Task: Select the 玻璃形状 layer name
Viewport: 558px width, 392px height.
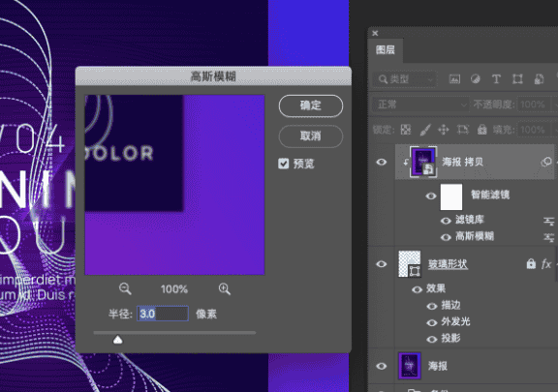Action: pyautogui.click(x=448, y=264)
